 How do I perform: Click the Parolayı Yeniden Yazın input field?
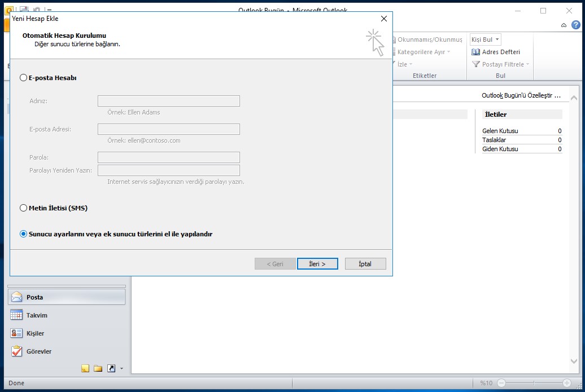(169, 170)
